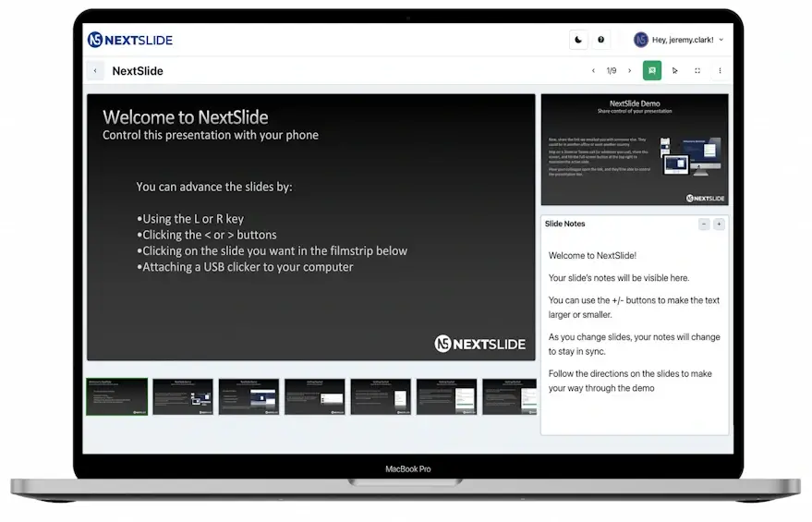Enable the pointer cursor tool
The image size is (812, 522).
[674, 71]
